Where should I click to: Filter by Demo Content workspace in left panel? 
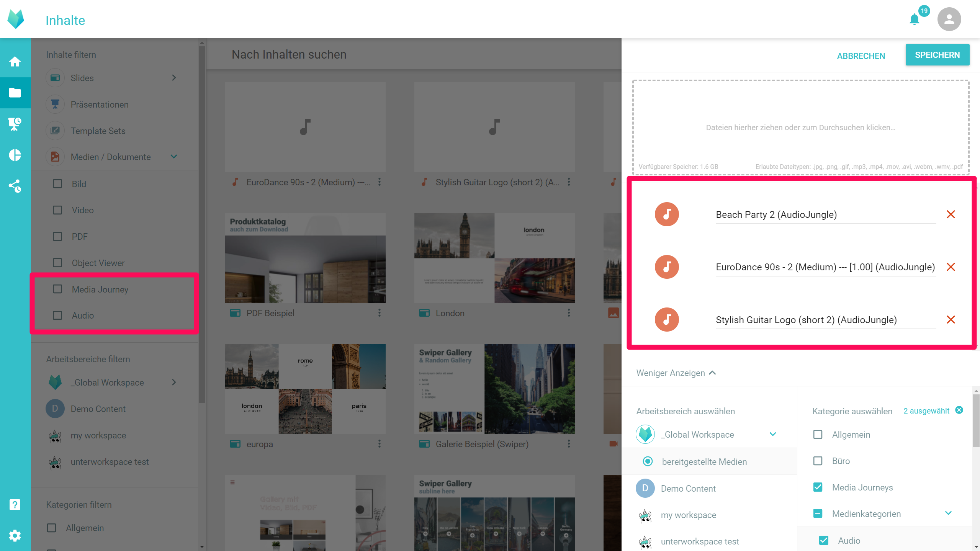(x=98, y=409)
